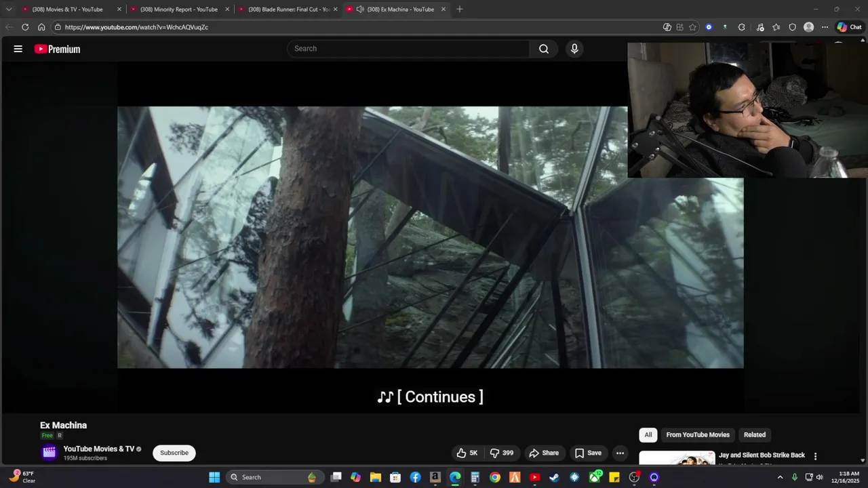The image size is (868, 488).
Task: Go back with browser back arrow
Action: (9, 27)
